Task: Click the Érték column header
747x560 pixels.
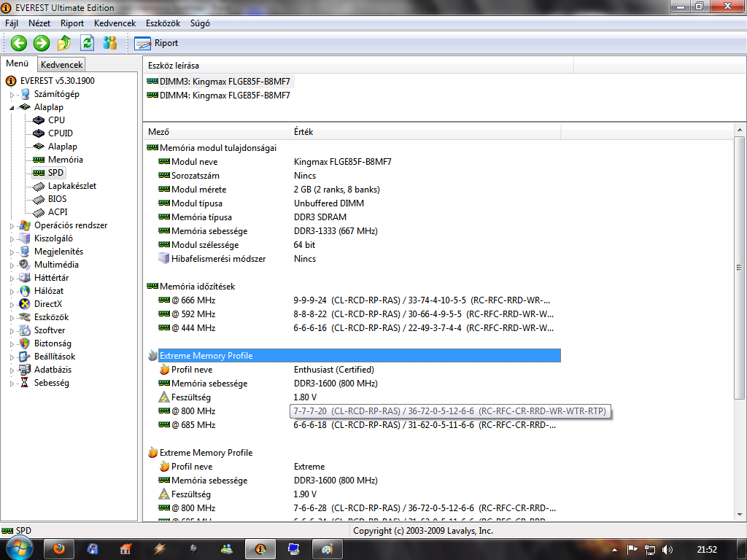Action: (425, 132)
